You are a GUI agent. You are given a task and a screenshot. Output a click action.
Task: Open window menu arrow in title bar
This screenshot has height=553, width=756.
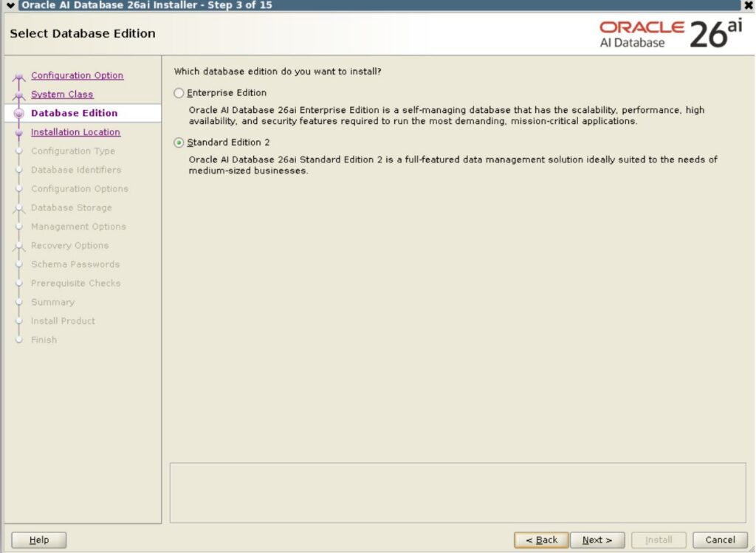click(10, 5)
